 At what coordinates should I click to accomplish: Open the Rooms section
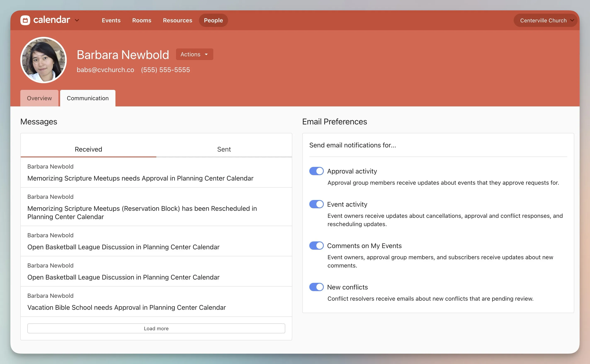(x=142, y=20)
